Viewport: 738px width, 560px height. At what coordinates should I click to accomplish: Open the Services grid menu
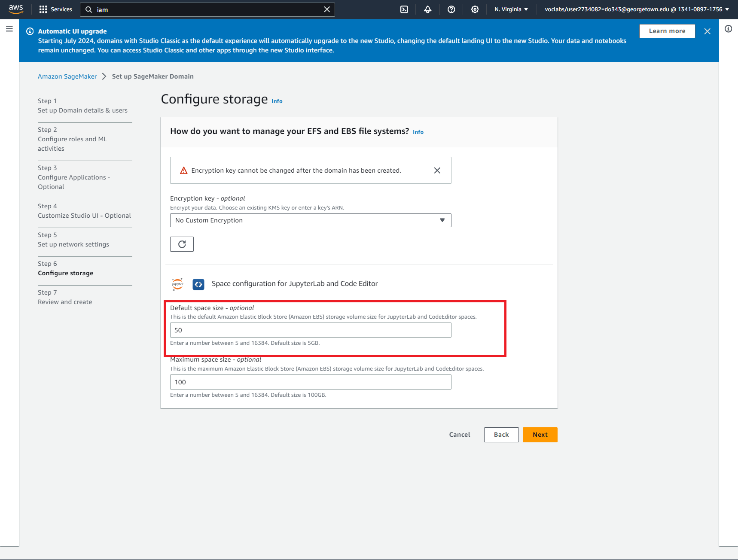pos(55,9)
